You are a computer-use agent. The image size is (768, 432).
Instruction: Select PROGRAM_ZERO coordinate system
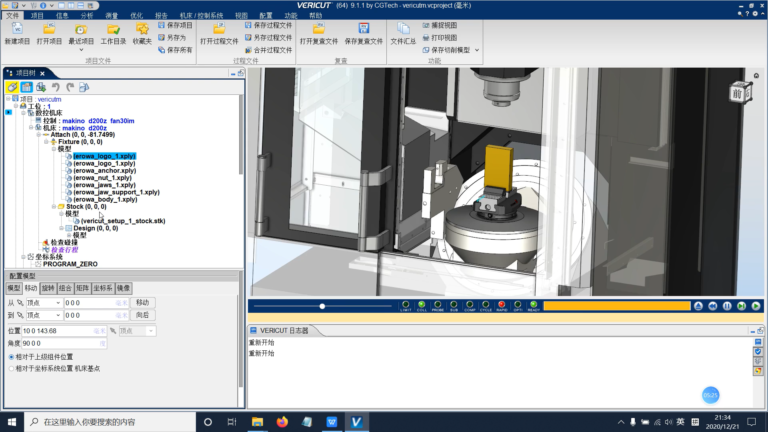point(70,264)
